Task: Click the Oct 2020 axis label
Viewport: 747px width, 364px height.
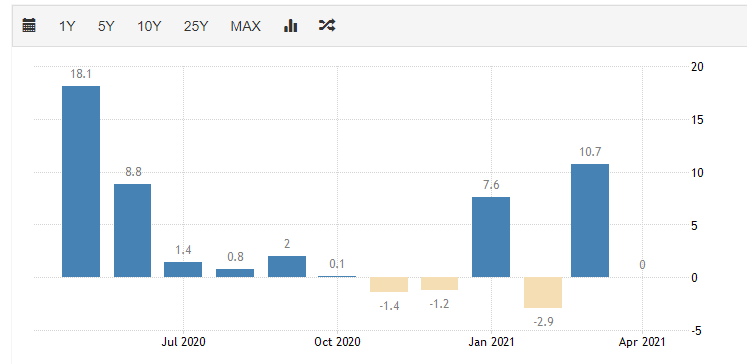Action: pos(338,342)
